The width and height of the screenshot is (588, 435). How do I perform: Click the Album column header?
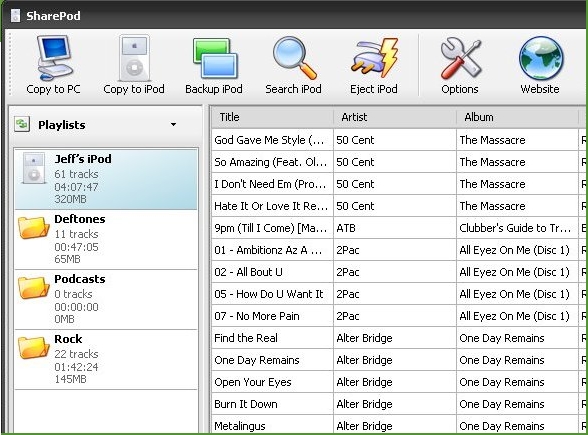click(x=518, y=117)
